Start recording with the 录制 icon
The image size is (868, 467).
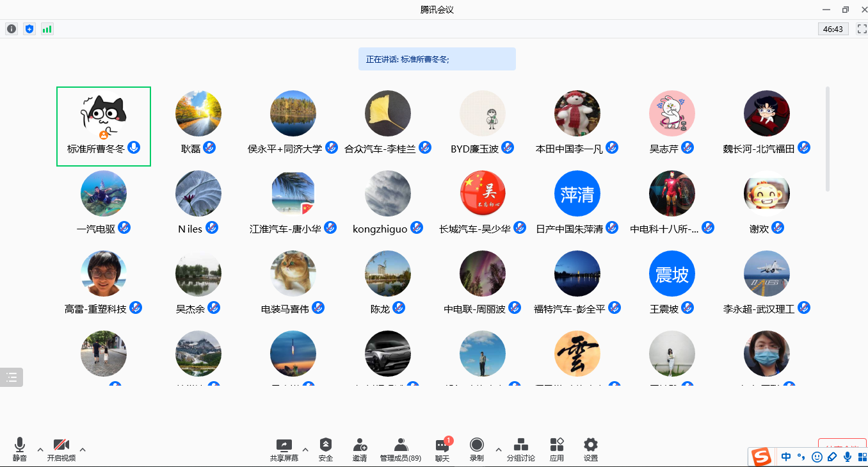pyautogui.click(x=476, y=448)
